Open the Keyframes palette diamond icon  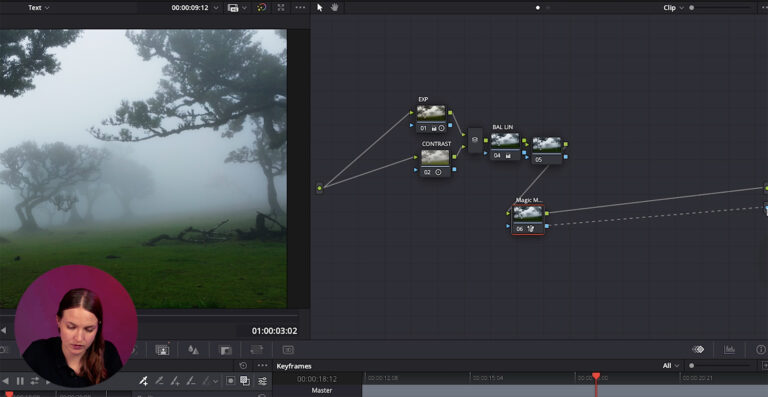coord(698,350)
